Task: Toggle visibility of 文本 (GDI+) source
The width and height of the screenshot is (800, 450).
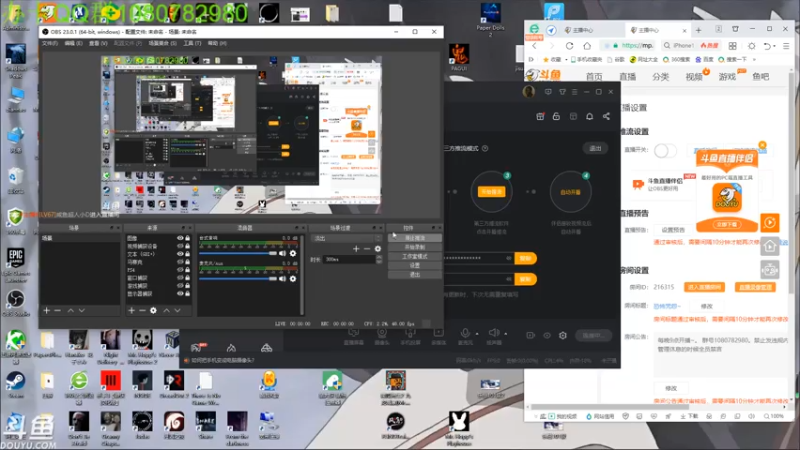Action: point(180,254)
